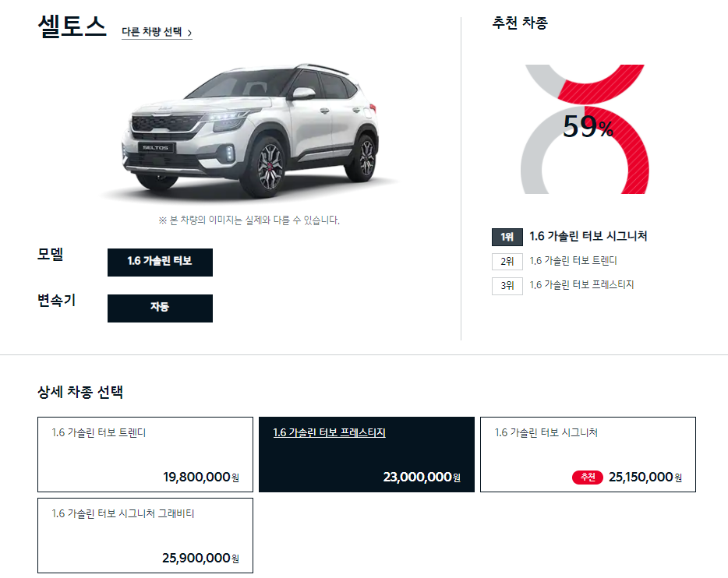Click the 3위 rank badge
Image resolution: width=728 pixels, height=578 pixels.
(x=507, y=286)
